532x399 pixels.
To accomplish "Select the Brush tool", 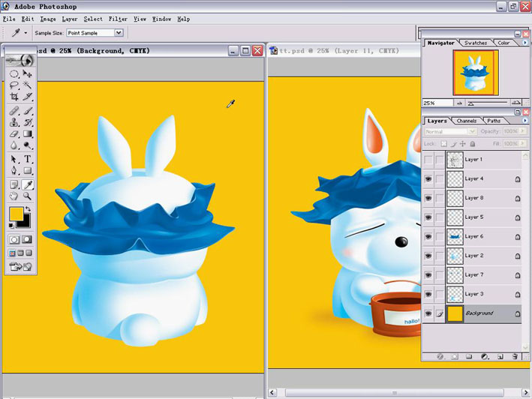I will click(x=27, y=111).
